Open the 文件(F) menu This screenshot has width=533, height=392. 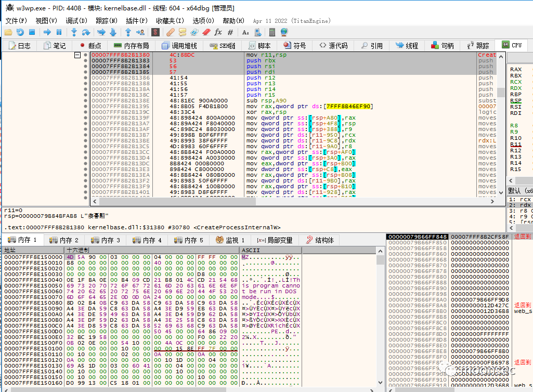[x=16, y=21]
